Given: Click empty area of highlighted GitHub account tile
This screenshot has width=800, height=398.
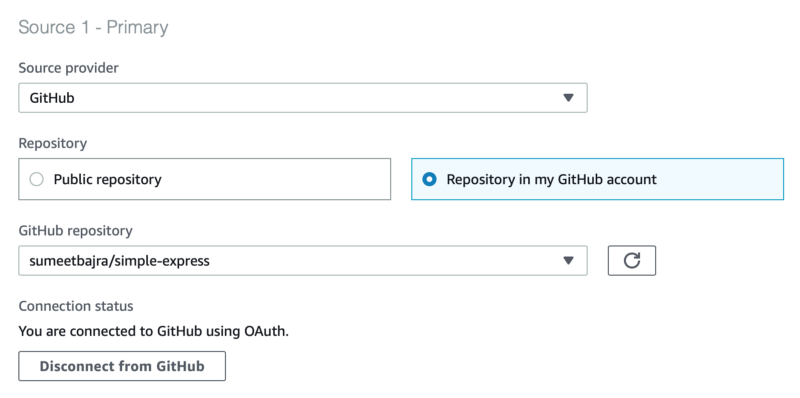Looking at the screenshot, I should 719,179.
